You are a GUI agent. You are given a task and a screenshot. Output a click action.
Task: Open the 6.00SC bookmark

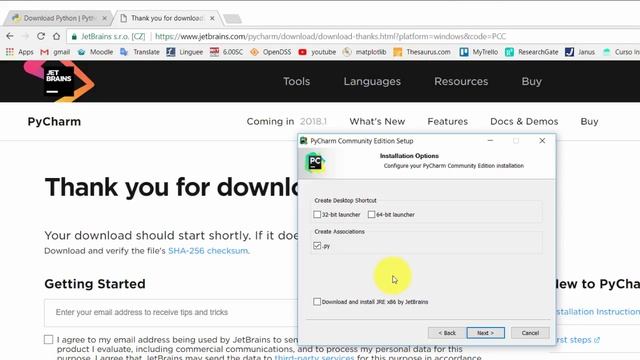tap(227, 52)
